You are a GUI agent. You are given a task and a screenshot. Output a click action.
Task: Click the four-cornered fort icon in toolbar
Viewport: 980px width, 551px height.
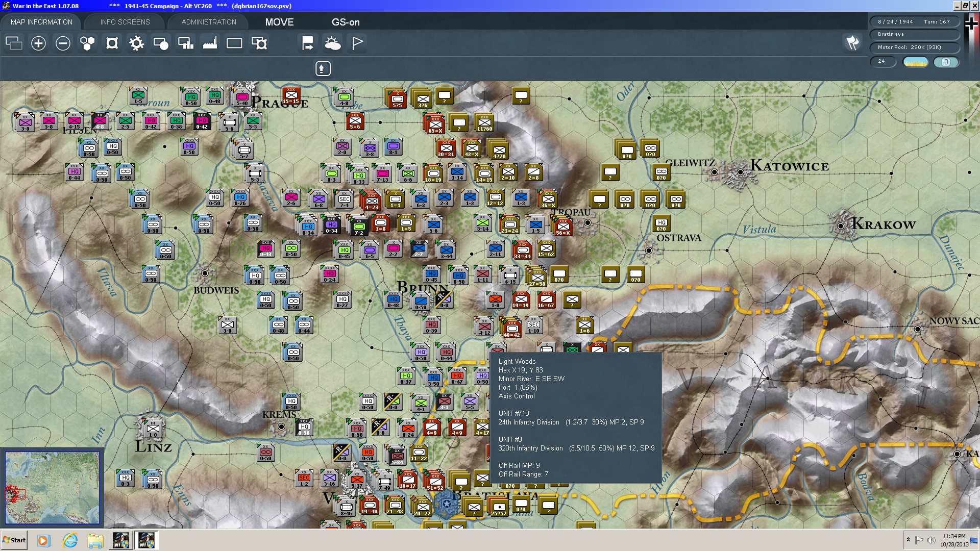(112, 43)
